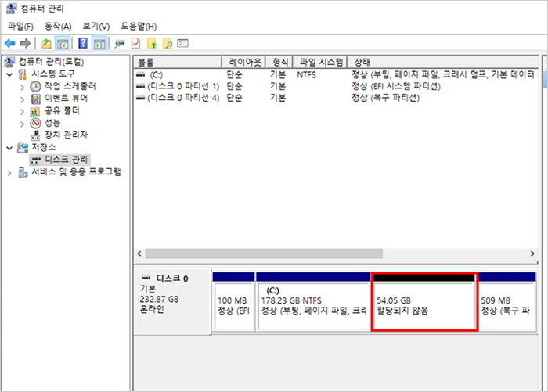
Task: Expand the 공유 폴더 node
Action: (23, 111)
